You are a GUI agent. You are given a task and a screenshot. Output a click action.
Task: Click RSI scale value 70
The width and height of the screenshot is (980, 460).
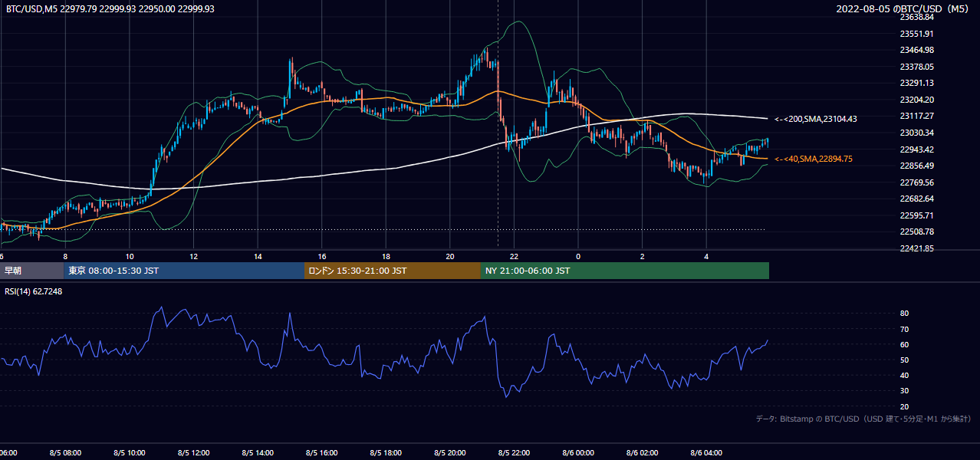[x=904, y=329]
